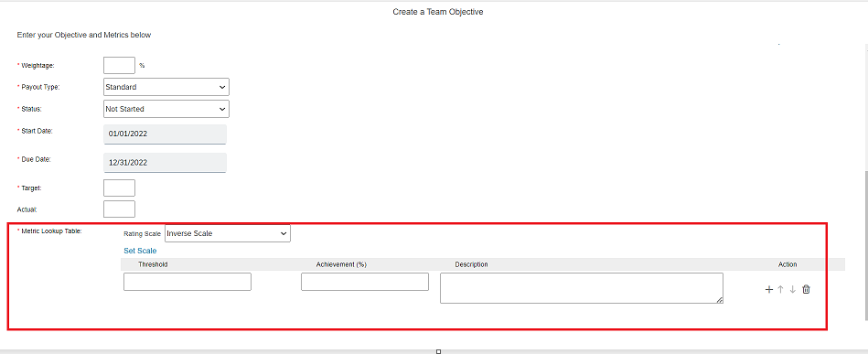Click the Threshold input field
The image size is (868, 354).
pos(188,282)
